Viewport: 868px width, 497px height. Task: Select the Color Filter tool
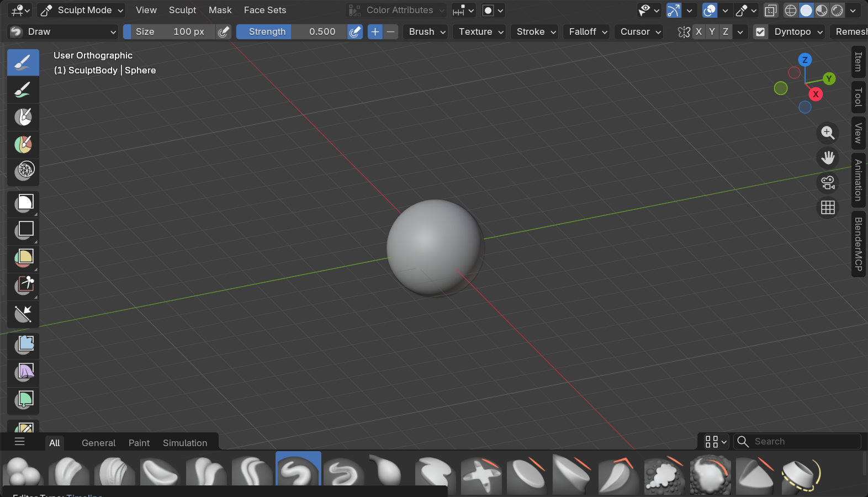click(23, 400)
